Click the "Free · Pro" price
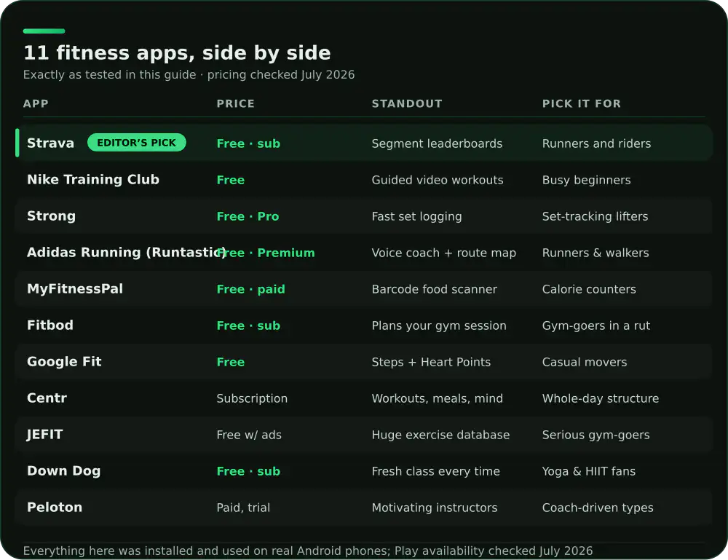The height and width of the screenshot is (560, 728). pos(248,216)
